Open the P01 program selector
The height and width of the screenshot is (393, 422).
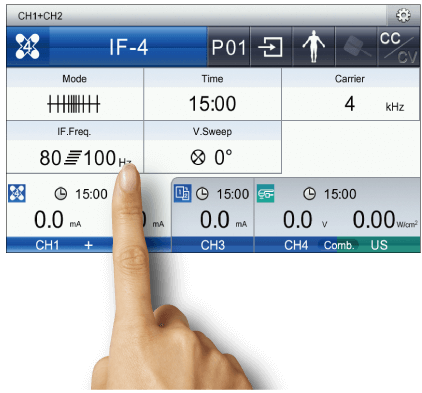pos(228,47)
